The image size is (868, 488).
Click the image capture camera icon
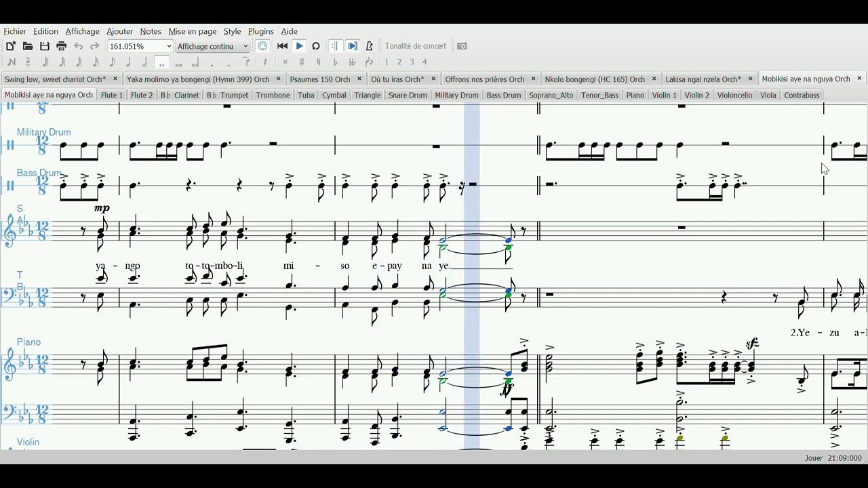pyautogui.click(x=462, y=46)
